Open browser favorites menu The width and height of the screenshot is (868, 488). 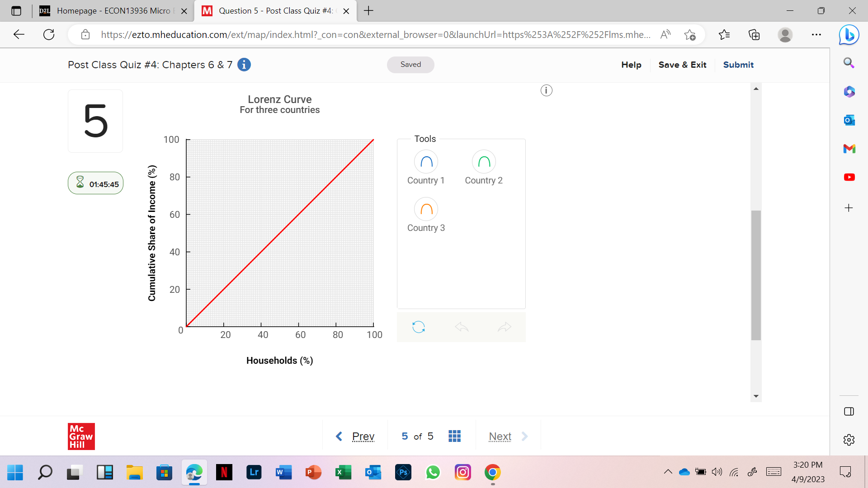(x=724, y=34)
